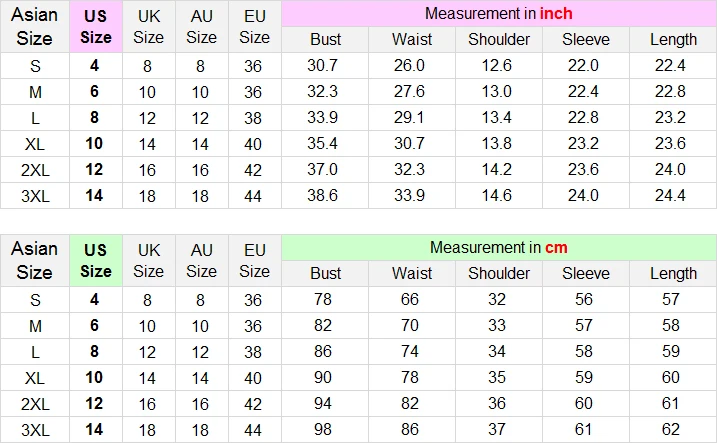This screenshot has height=443, width=717.
Task: Select the bold US size 10 in inch table
Action: [94, 144]
